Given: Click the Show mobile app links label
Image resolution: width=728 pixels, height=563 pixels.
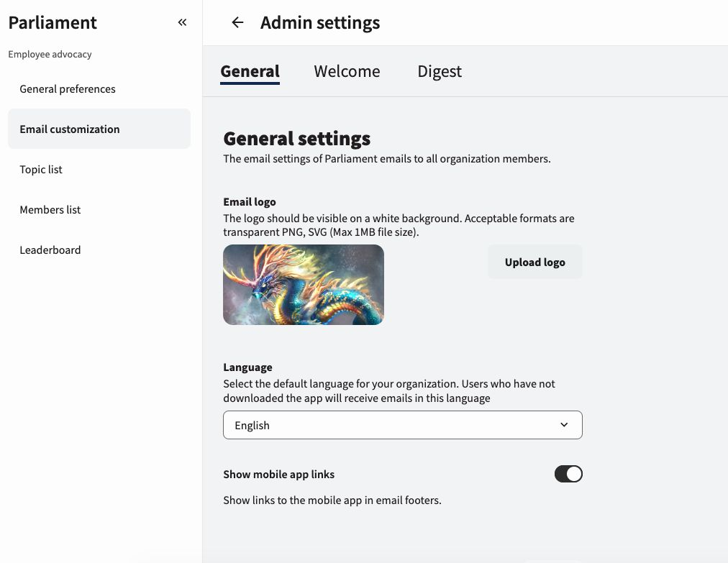Looking at the screenshot, I should click(x=278, y=475).
